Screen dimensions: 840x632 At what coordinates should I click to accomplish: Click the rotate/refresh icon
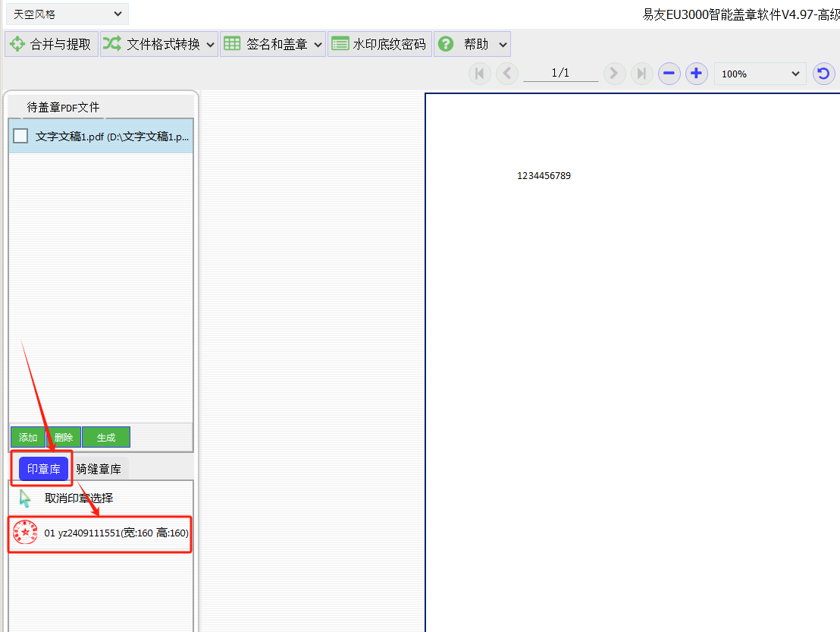pyautogui.click(x=824, y=74)
